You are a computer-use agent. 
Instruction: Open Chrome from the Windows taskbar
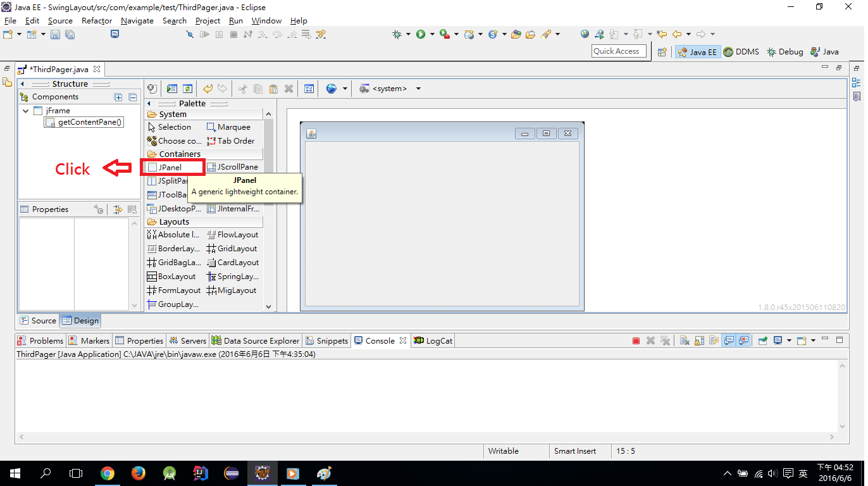click(108, 473)
